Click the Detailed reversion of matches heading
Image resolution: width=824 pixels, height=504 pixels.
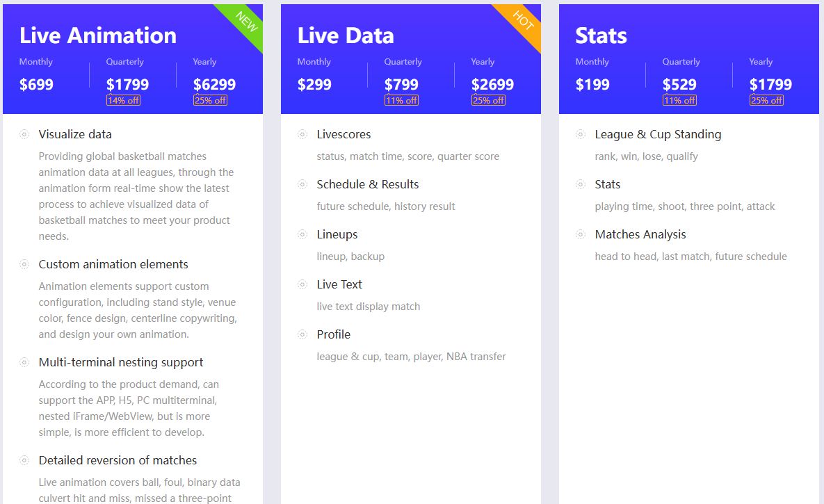coord(118,460)
